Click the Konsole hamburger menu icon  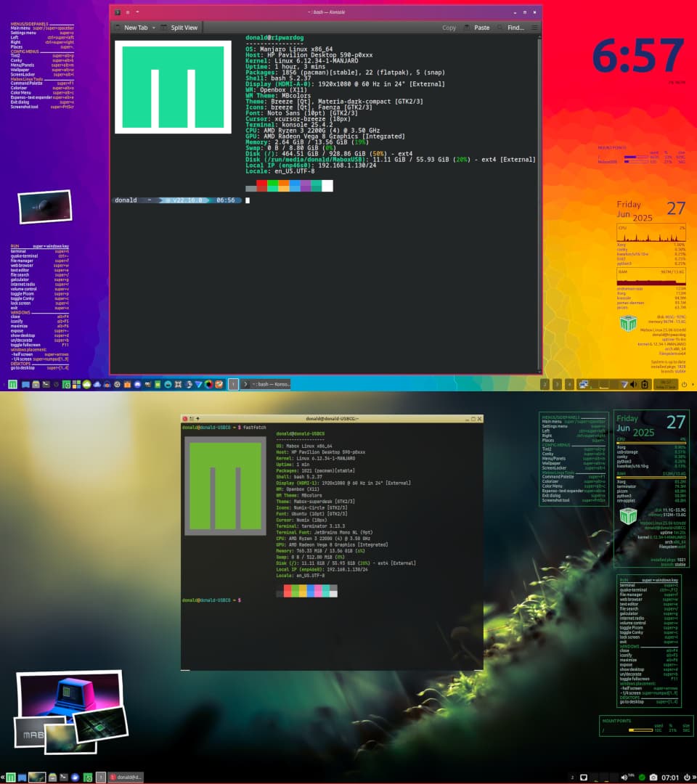coord(535,28)
